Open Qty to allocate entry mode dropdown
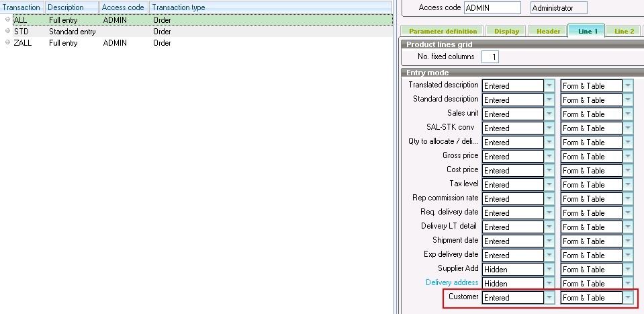The image size is (644, 314). click(x=549, y=142)
